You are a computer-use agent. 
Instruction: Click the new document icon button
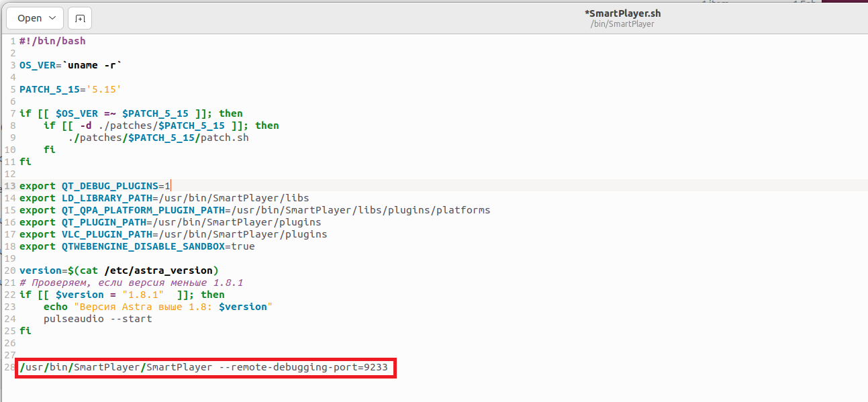[81, 18]
